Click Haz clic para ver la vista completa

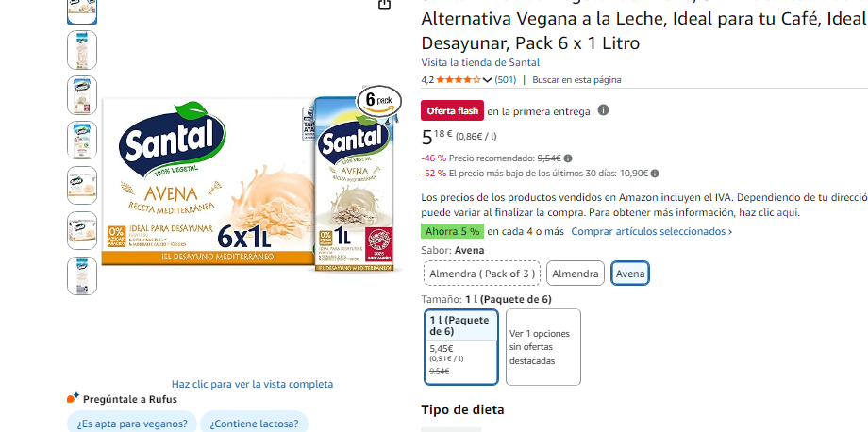(253, 384)
